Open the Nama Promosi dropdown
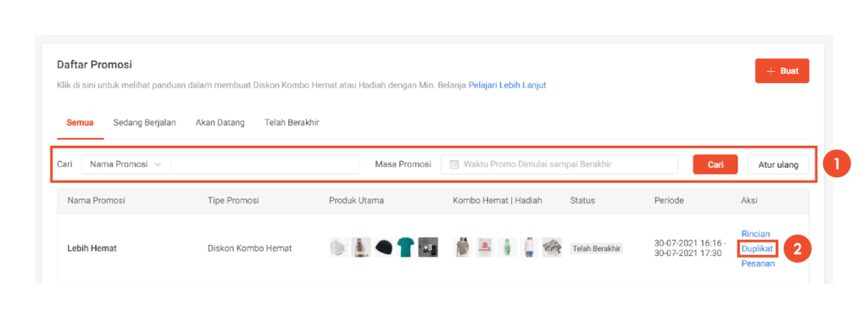Image resolution: width=868 pixels, height=311 pixels. coord(126,164)
